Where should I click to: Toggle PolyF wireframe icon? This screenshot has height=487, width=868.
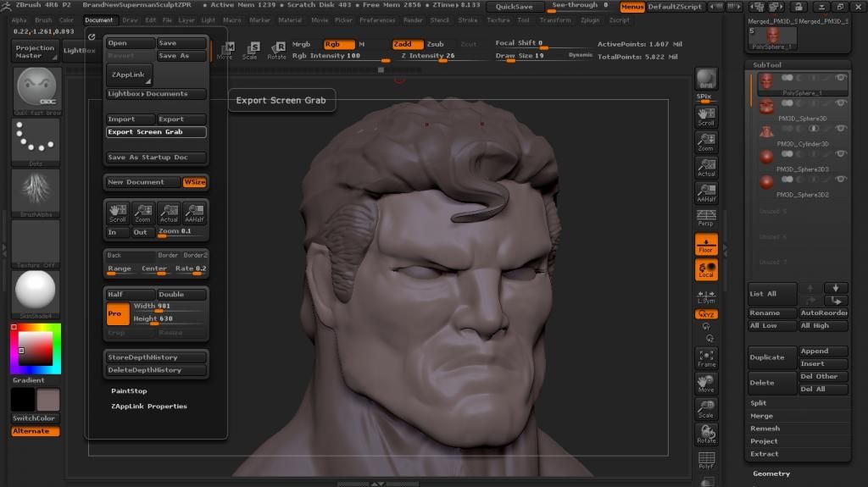tap(706, 460)
